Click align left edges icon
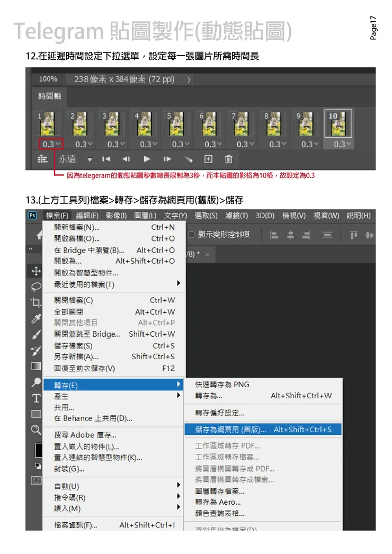Screen dimensions: 392x554 click(274, 235)
